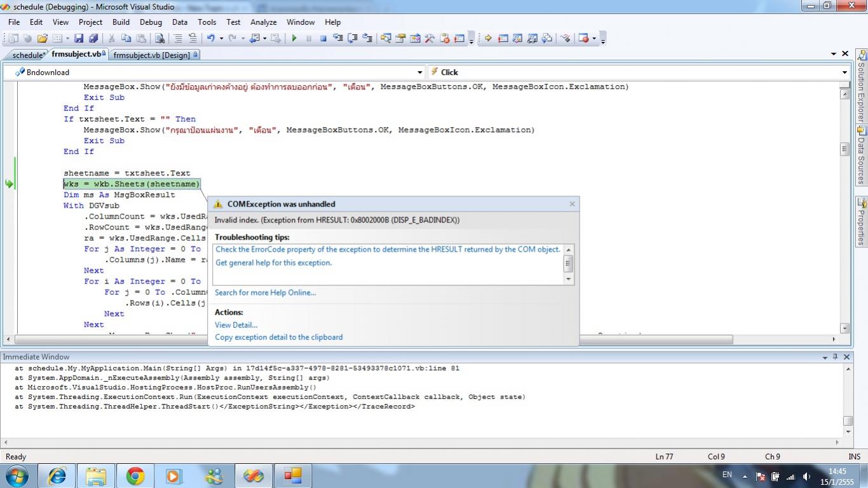This screenshot has width=868, height=488.
Task: Expand the Breakpoints icon dropdown arrow
Action: (x=594, y=38)
